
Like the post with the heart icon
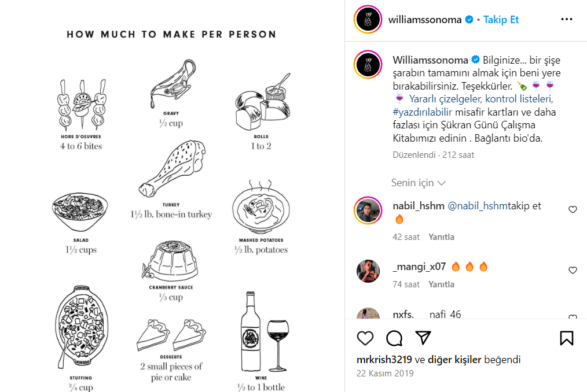coord(365,338)
